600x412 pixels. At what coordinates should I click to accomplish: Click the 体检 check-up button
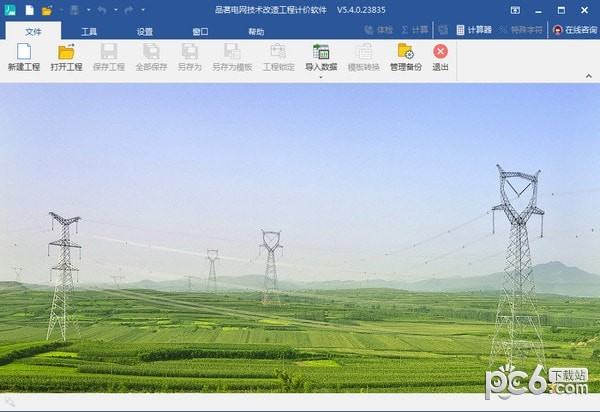click(x=378, y=30)
